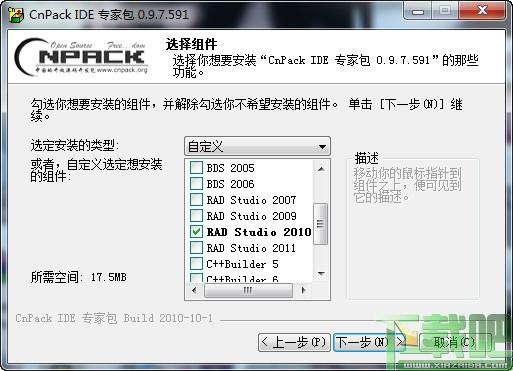Click the 上一步(P) back button
The width and height of the screenshot is (513, 371).
(294, 342)
